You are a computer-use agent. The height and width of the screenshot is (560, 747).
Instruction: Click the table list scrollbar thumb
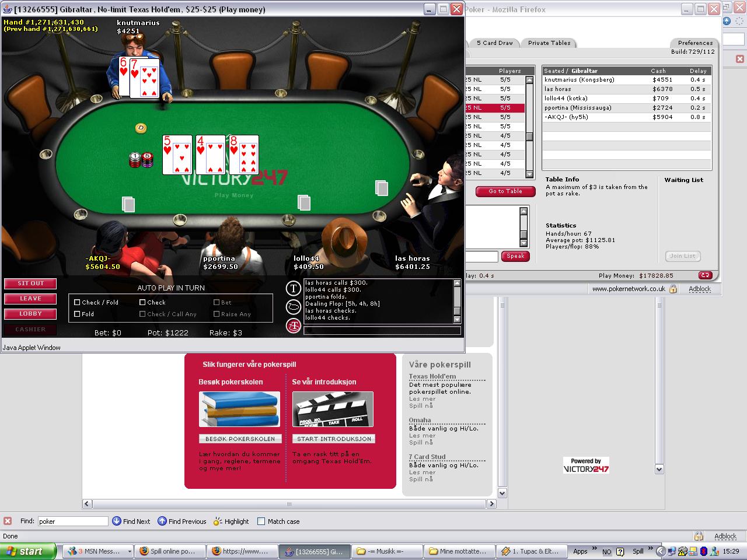click(x=529, y=137)
